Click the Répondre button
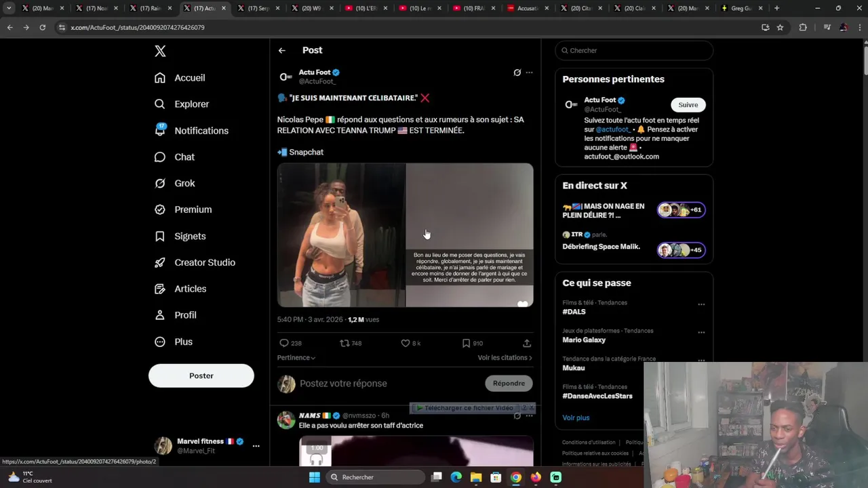Screen dimensions: 868x488 (x=509, y=384)
